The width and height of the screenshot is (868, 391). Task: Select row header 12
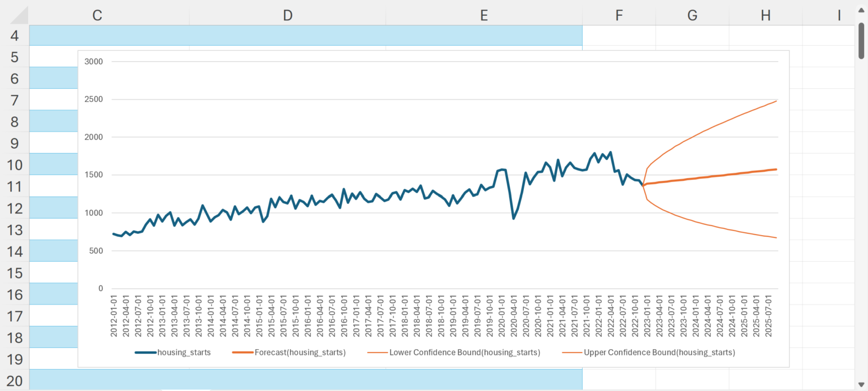(14, 208)
